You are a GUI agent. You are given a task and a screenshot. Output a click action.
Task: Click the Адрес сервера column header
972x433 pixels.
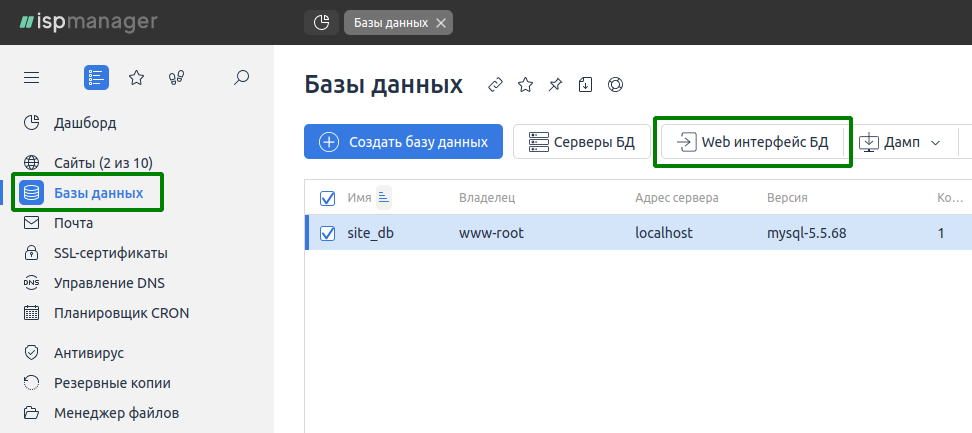(x=676, y=198)
